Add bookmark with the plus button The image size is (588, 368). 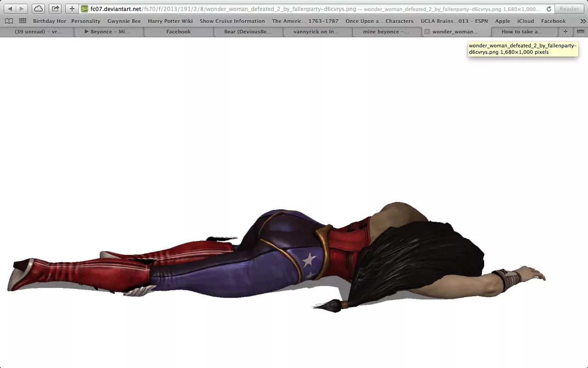[x=72, y=9]
